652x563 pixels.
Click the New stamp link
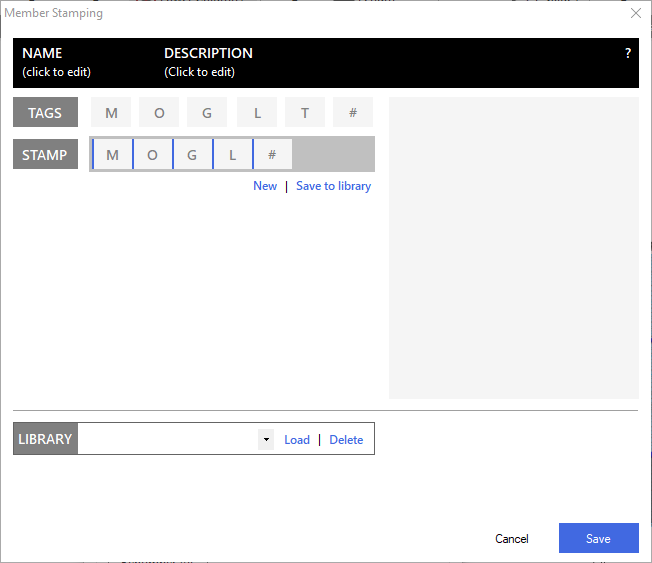click(265, 186)
